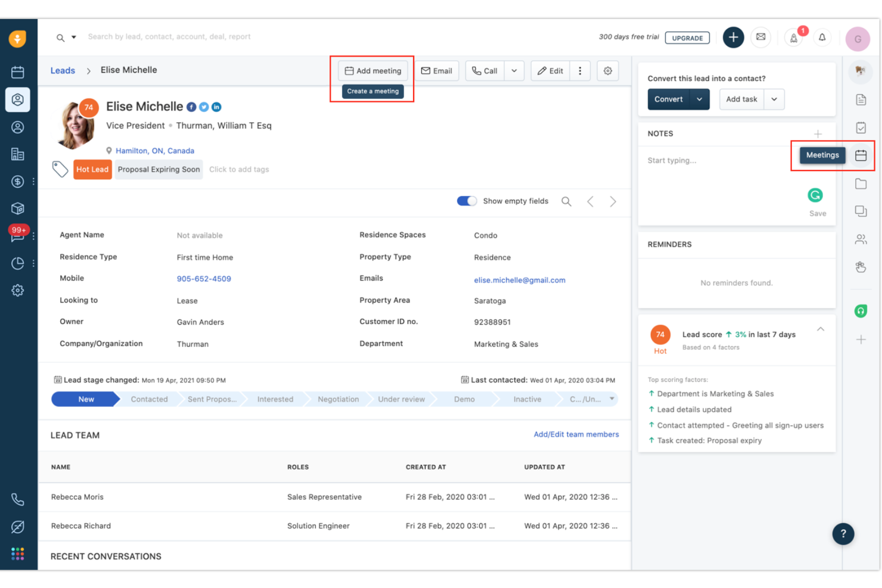The width and height of the screenshot is (882, 588).
Task: Open the Files folder icon in right panel
Action: tap(861, 183)
